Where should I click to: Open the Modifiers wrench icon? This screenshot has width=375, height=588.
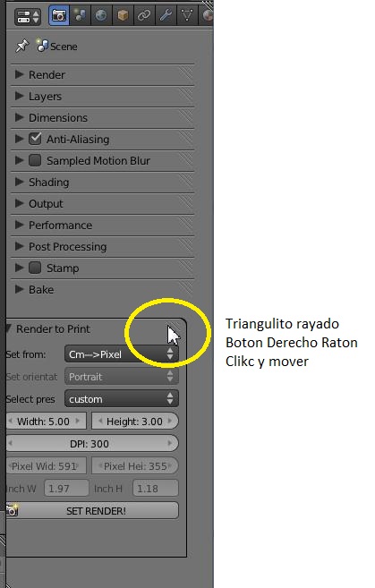[x=166, y=16]
